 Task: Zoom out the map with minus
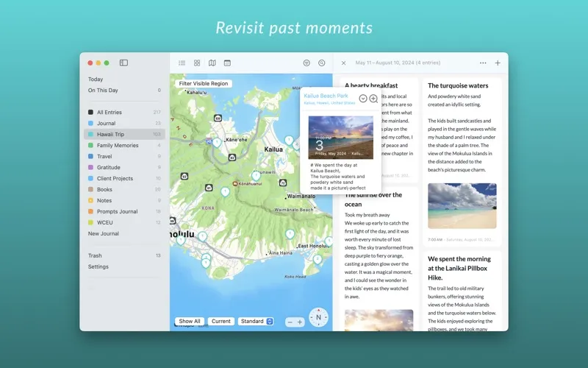(x=290, y=322)
